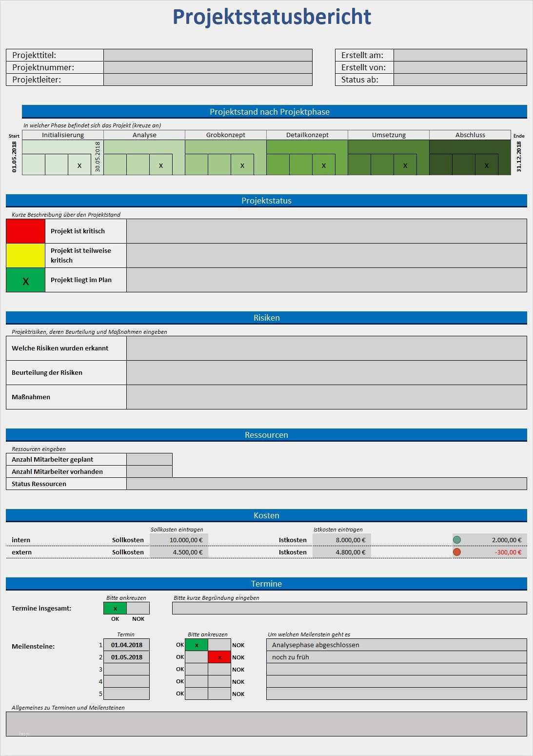533x756 pixels.
Task: Click the Projekttitel input field
Action: (x=208, y=55)
